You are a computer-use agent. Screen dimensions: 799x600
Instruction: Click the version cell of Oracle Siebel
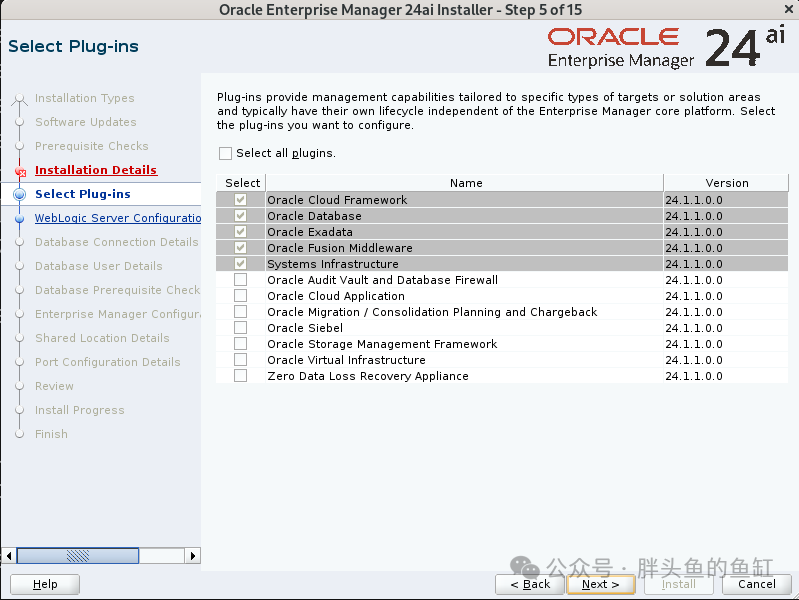[x=726, y=328]
